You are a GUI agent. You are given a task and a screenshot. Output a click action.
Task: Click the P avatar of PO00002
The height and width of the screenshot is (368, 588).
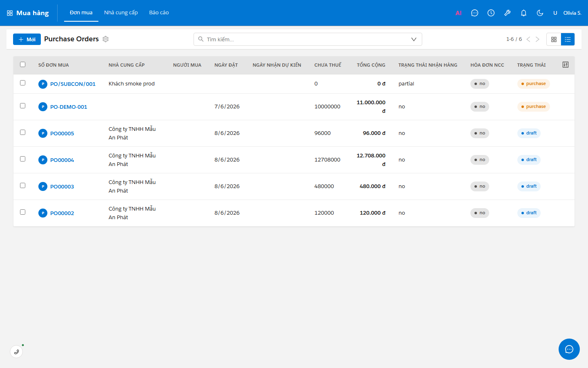pyautogui.click(x=43, y=213)
